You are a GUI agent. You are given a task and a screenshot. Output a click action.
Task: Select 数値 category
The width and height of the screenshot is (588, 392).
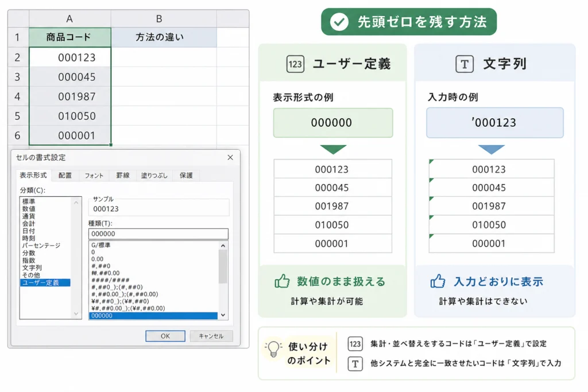tap(29, 209)
